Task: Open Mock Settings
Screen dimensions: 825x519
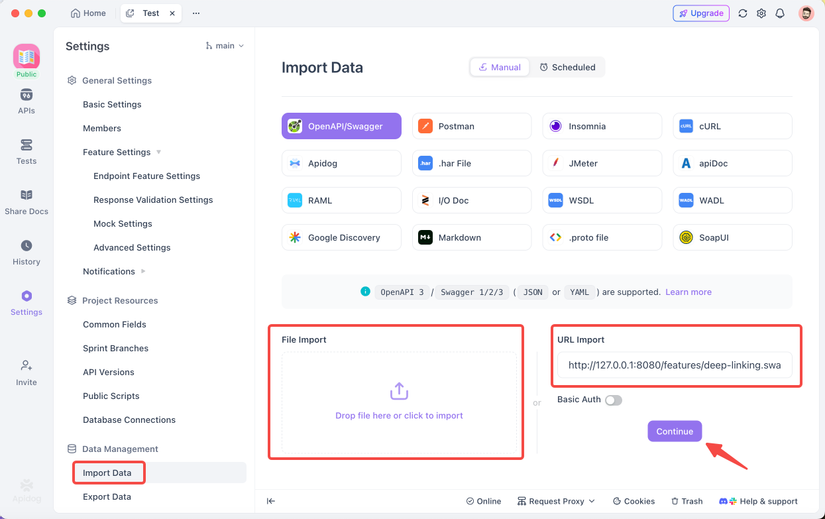Action: 123,224
